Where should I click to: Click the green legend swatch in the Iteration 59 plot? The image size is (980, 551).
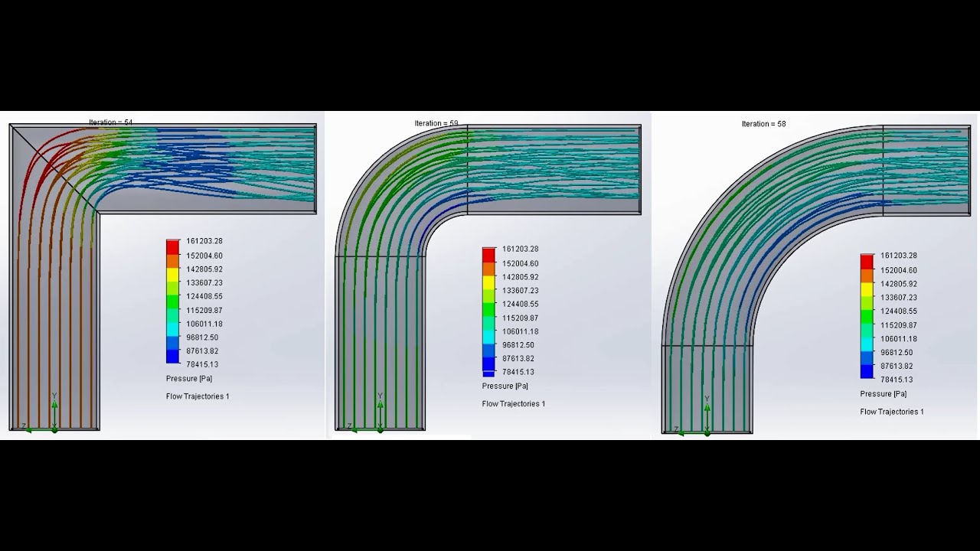tap(488, 311)
